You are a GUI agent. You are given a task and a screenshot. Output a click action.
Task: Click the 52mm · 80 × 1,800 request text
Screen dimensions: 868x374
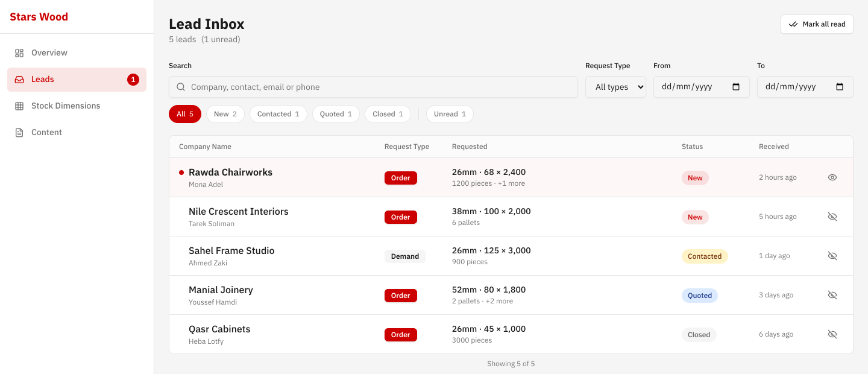point(489,290)
